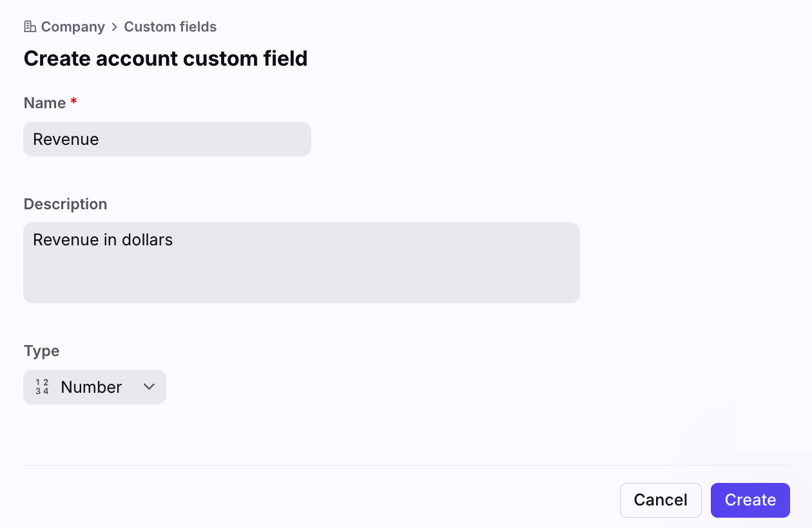
Task: Click the Name field label
Action: pos(44,103)
